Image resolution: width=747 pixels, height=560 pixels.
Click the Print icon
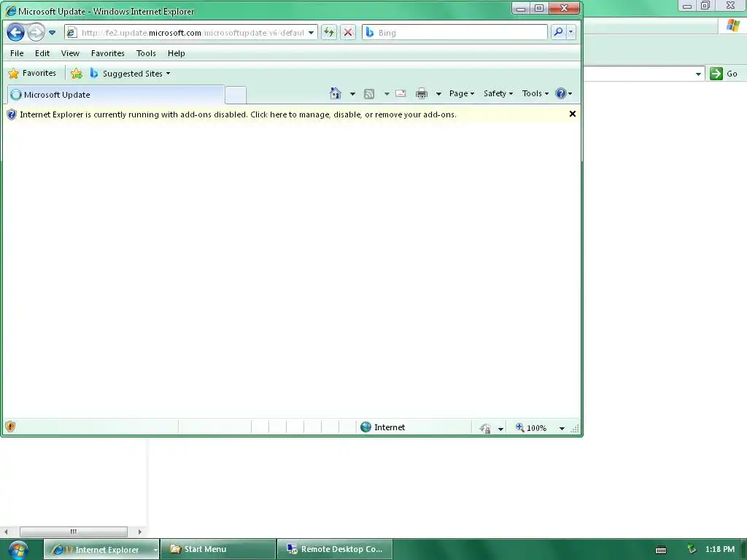(422, 94)
